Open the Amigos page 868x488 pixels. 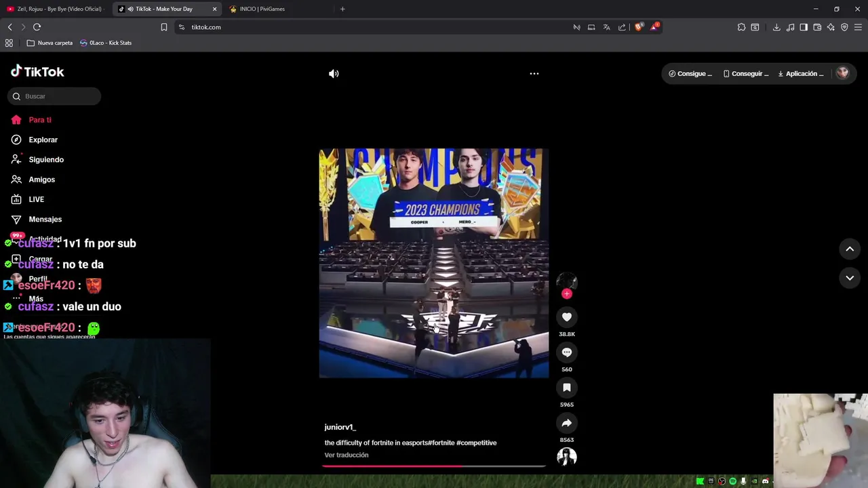point(33,180)
